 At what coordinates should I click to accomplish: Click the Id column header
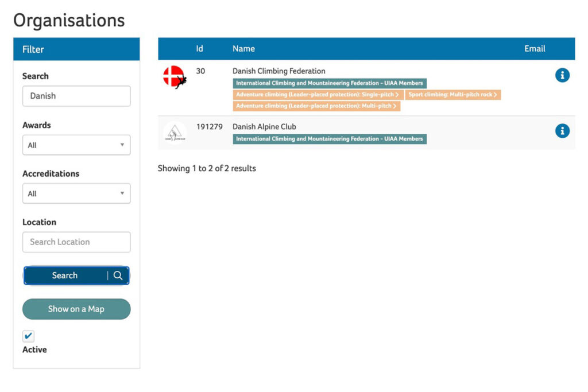[199, 49]
